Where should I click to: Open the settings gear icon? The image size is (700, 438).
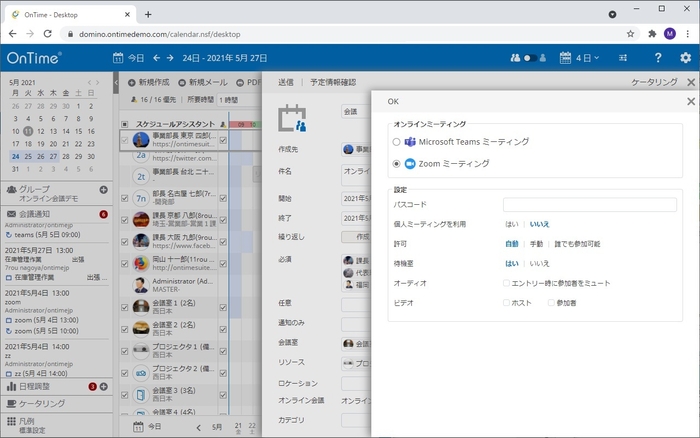685,58
